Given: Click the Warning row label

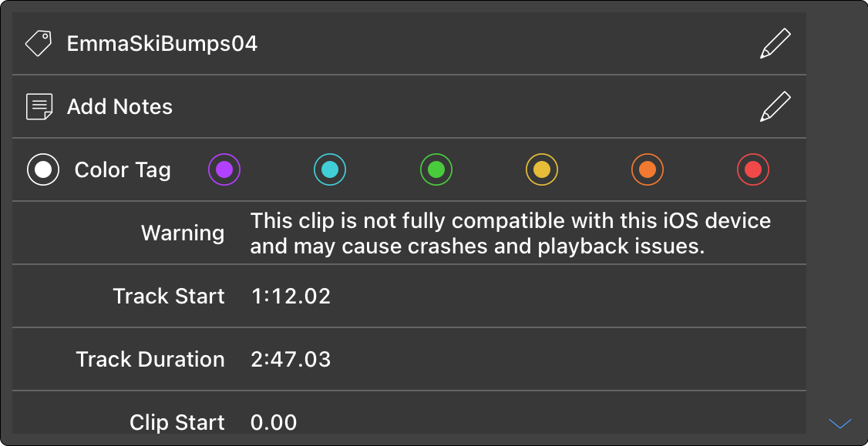Looking at the screenshot, I should (x=183, y=233).
